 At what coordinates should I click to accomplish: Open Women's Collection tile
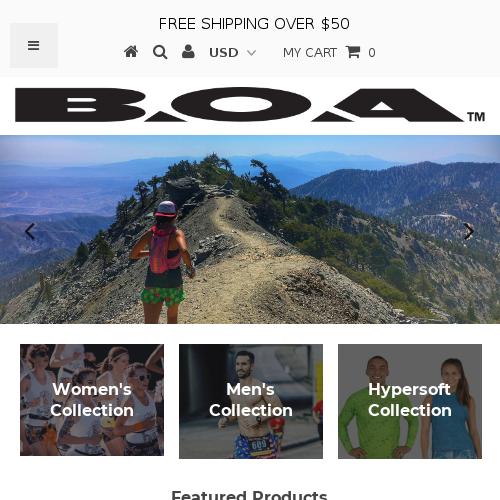pyautogui.click(x=92, y=400)
